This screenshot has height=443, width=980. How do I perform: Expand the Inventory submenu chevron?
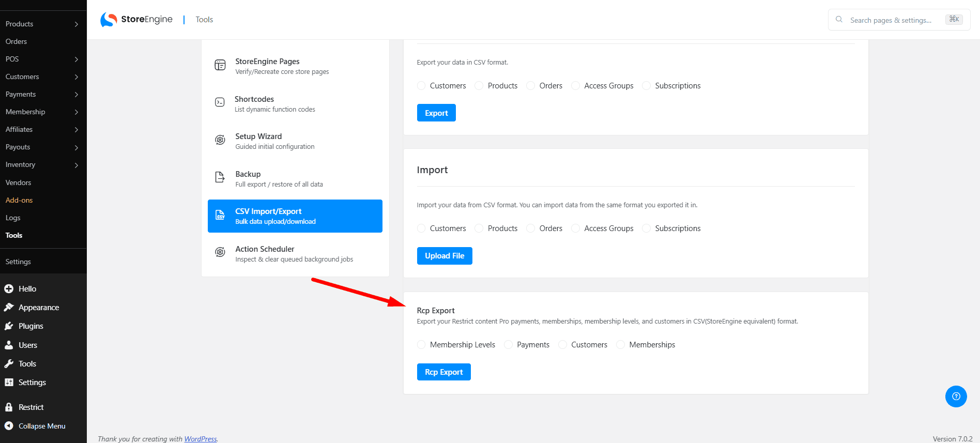pyautogui.click(x=76, y=165)
